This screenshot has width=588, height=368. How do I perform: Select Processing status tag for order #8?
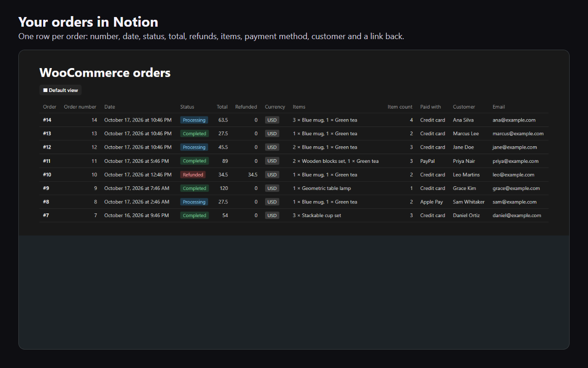pyautogui.click(x=194, y=202)
